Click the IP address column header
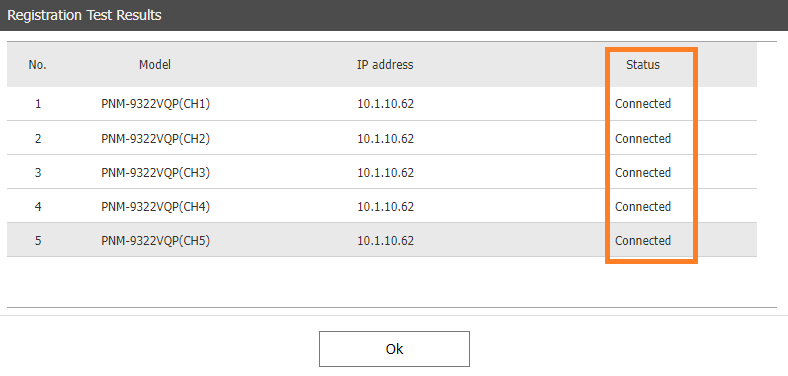 [385, 64]
